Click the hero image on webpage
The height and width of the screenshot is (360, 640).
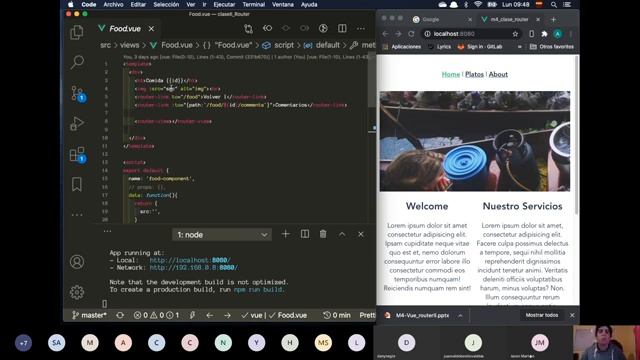475,141
